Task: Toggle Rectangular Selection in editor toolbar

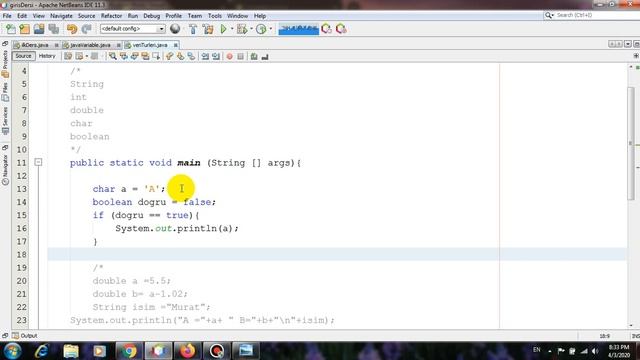Action: [156, 56]
